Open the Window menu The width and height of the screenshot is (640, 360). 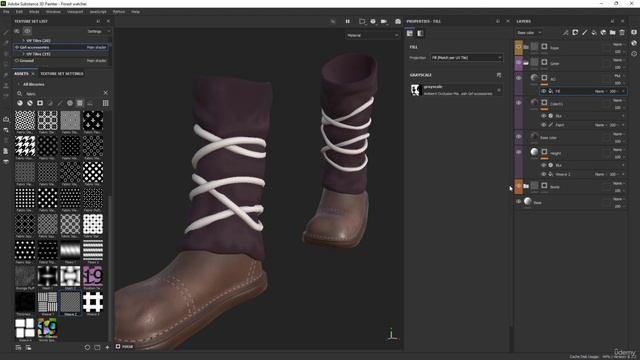point(53,12)
